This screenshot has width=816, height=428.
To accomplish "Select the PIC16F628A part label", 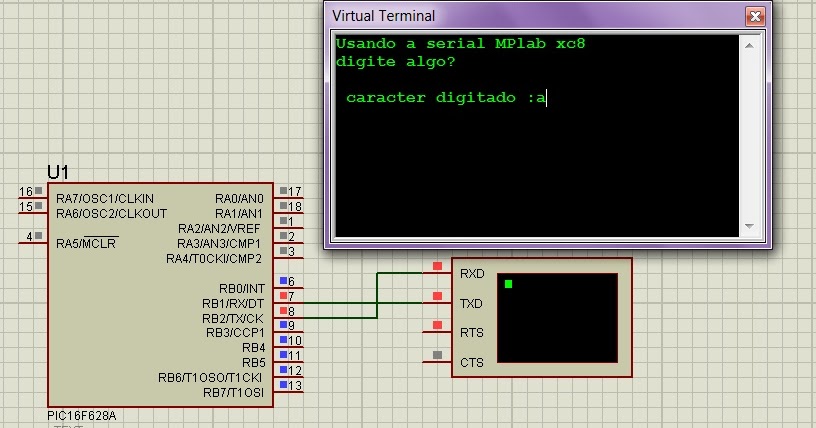I will point(82,416).
